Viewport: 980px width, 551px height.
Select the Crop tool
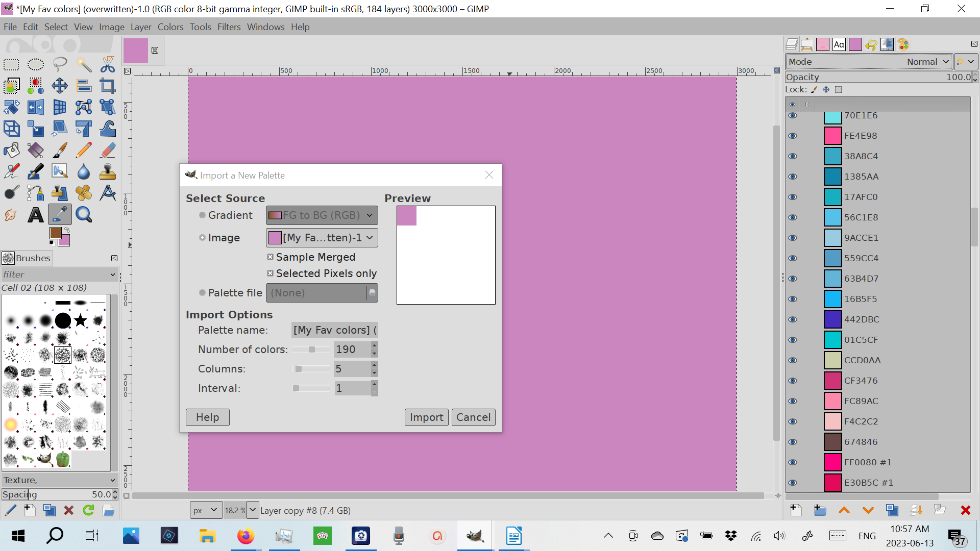(x=108, y=86)
